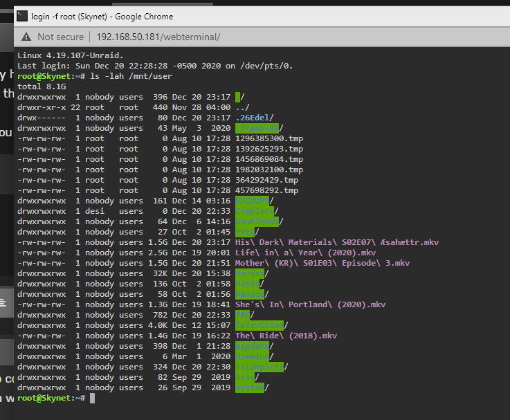Click the TBC directory name

pos(242,315)
